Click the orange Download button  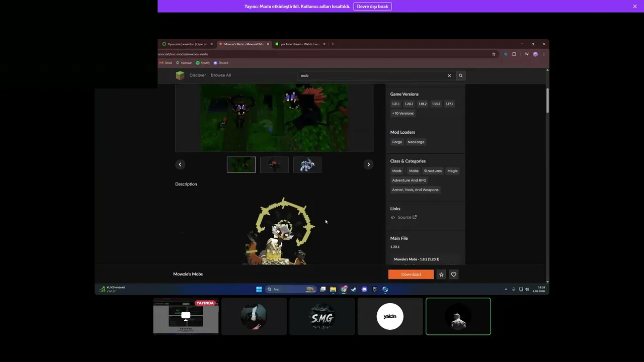pyautogui.click(x=411, y=275)
